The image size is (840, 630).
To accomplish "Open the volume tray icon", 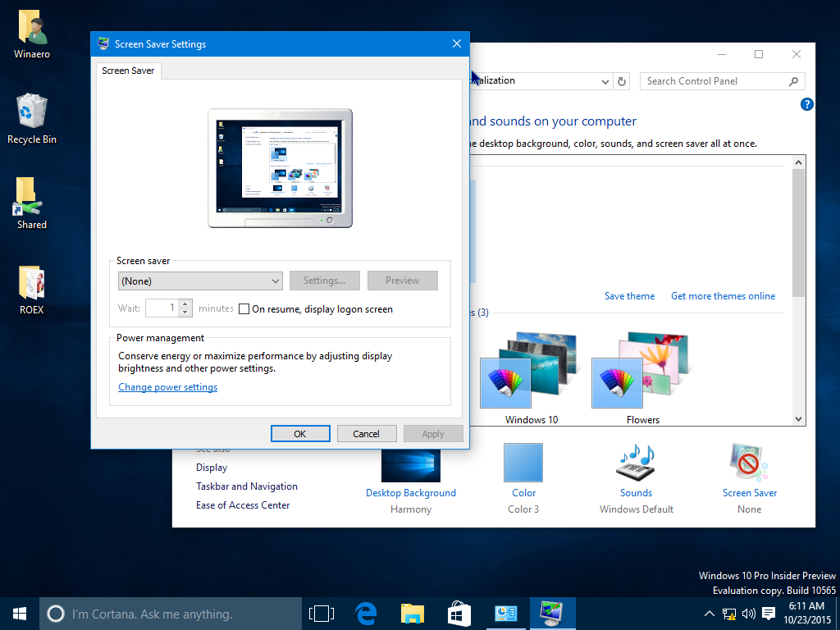I will [x=748, y=614].
